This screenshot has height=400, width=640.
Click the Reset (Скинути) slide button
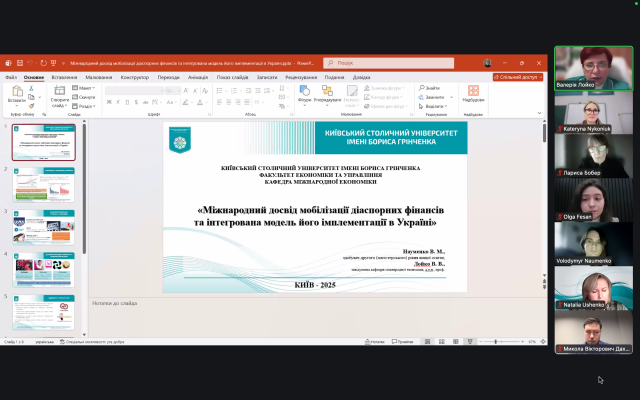[x=86, y=97]
